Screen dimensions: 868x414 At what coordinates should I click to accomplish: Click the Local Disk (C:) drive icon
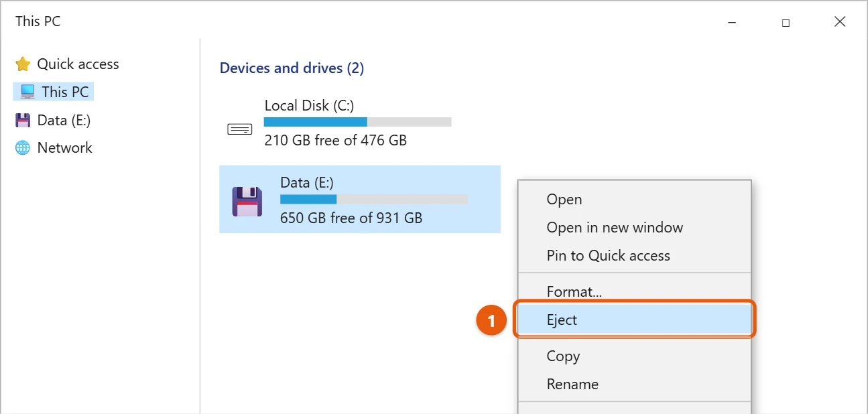pyautogui.click(x=240, y=129)
